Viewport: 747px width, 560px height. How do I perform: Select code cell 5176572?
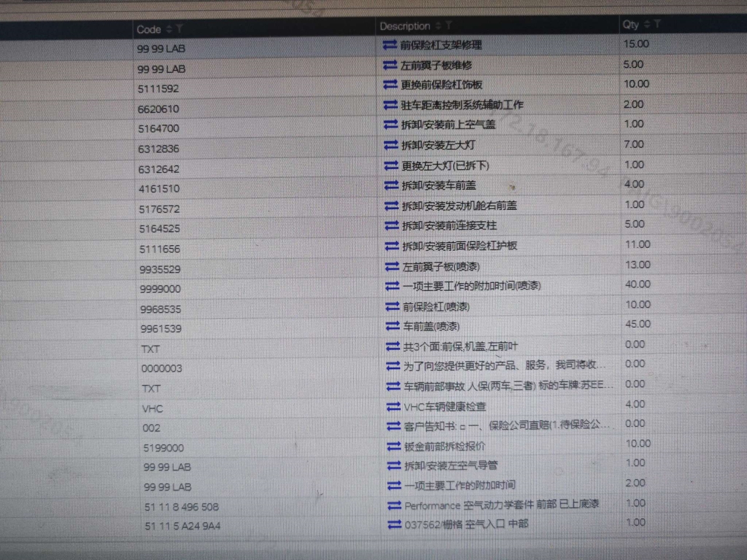click(x=159, y=209)
